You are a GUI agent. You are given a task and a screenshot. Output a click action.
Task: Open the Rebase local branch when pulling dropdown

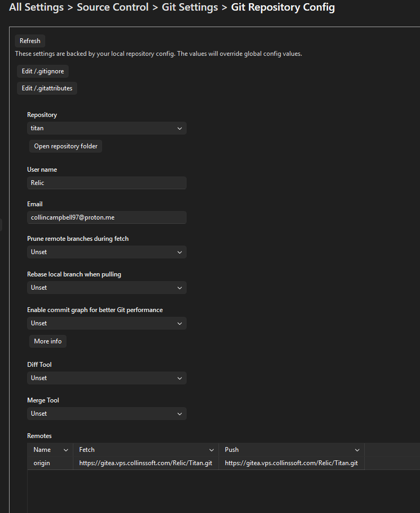pyautogui.click(x=106, y=287)
